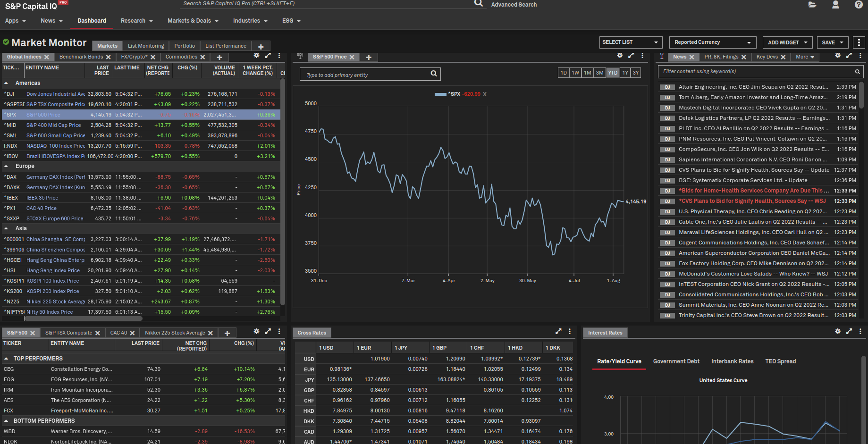The height and width of the screenshot is (444, 868).
Task: Close the FX/Crypto tab
Action: coord(153,57)
